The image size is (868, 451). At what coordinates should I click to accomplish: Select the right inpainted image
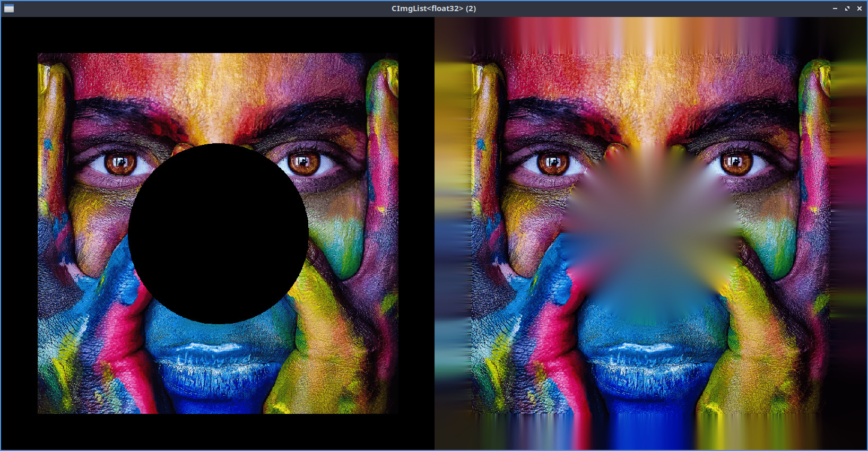click(x=651, y=233)
